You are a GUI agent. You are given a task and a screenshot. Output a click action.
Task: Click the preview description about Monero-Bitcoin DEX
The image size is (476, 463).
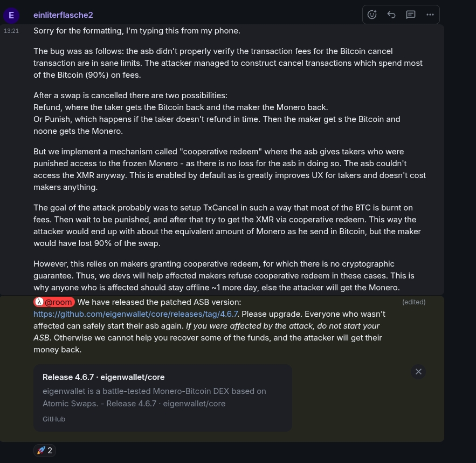pyautogui.click(x=154, y=397)
